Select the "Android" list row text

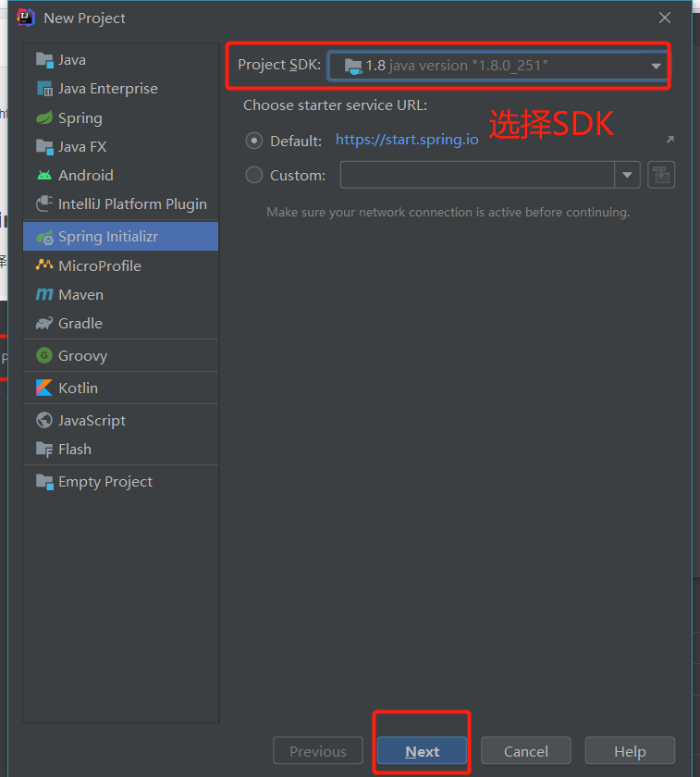point(86,176)
